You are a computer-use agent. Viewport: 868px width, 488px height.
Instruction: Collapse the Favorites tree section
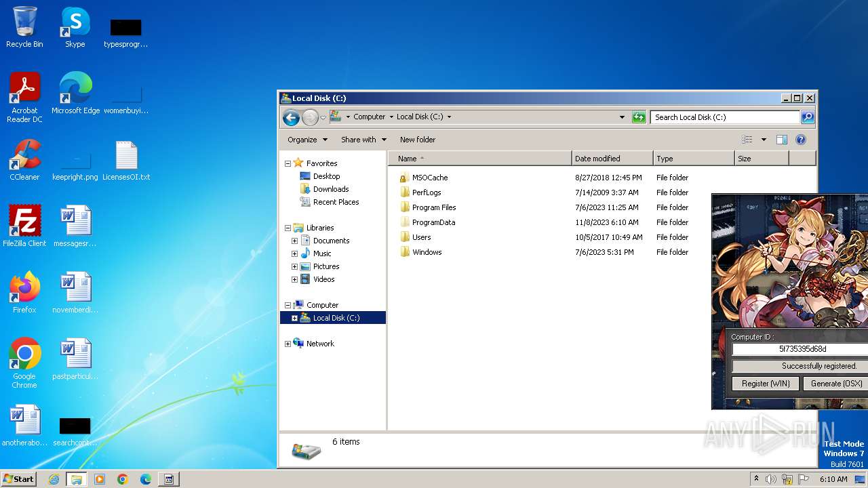pos(288,164)
